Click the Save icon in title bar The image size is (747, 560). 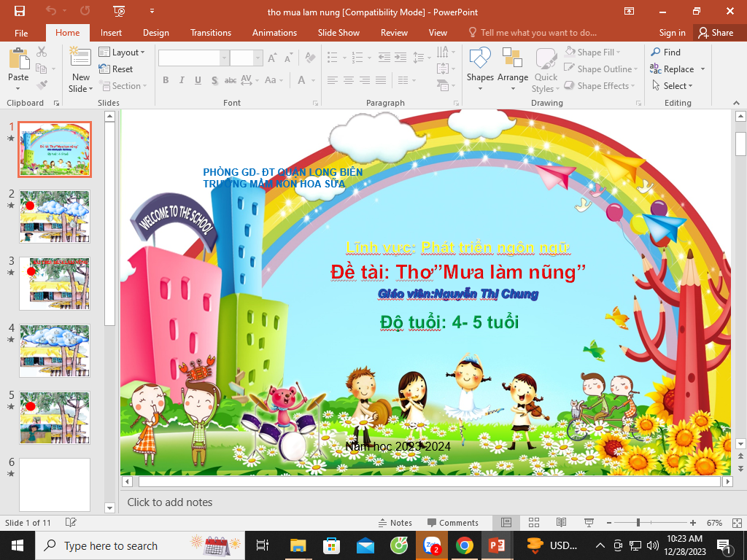point(19,11)
